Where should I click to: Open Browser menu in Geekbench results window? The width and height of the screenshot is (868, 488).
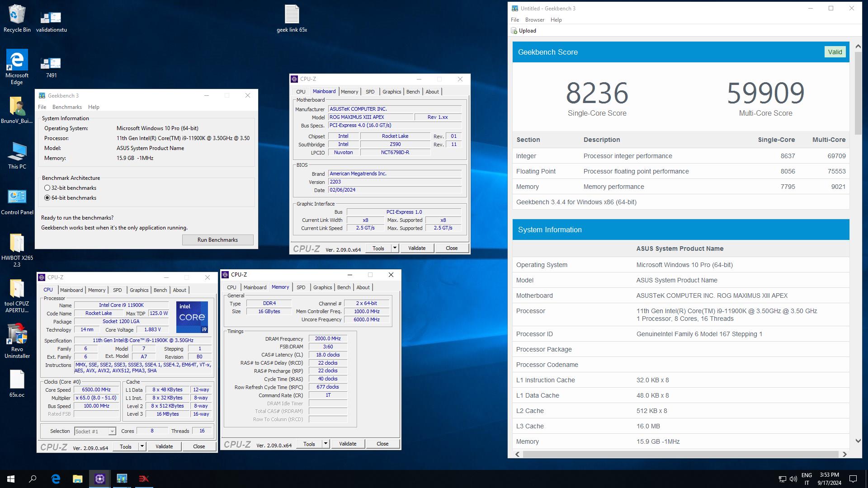click(535, 20)
